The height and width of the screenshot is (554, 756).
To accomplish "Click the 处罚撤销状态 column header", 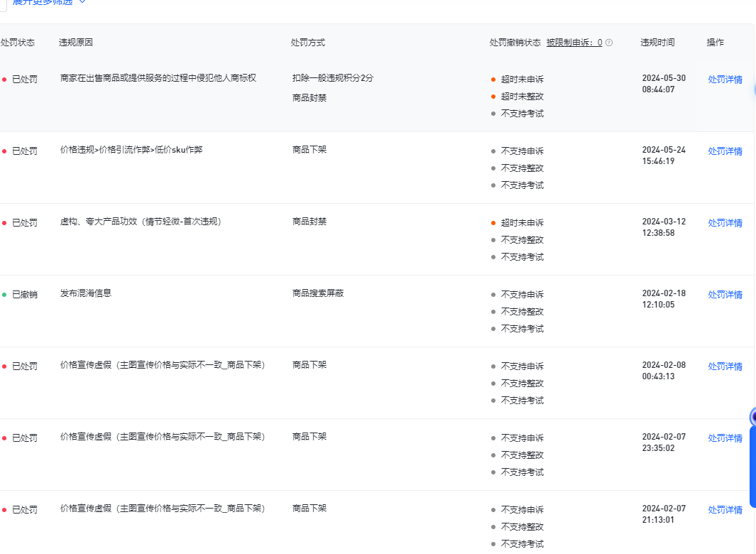I will pos(515,43).
